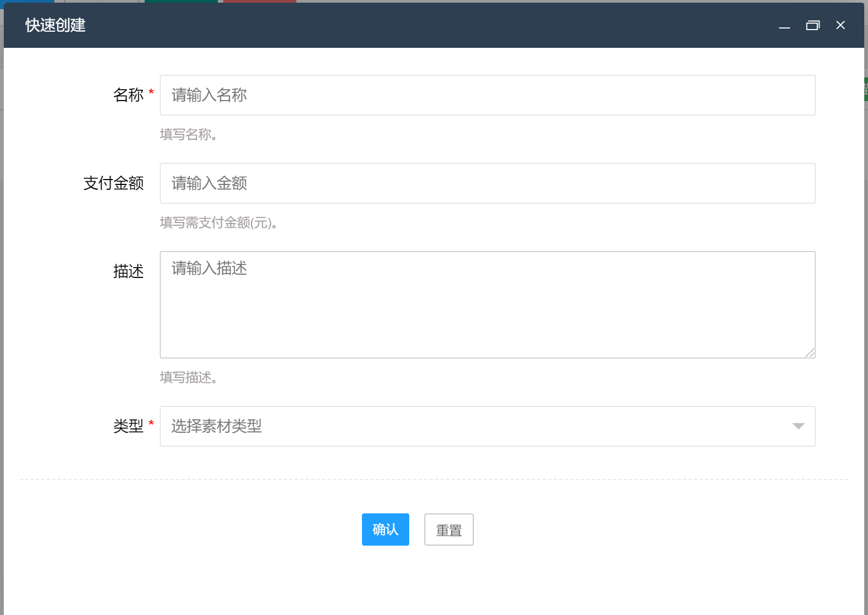Screen dimensions: 868x615
Task: Click the 名称 field label
Action: click(x=128, y=95)
